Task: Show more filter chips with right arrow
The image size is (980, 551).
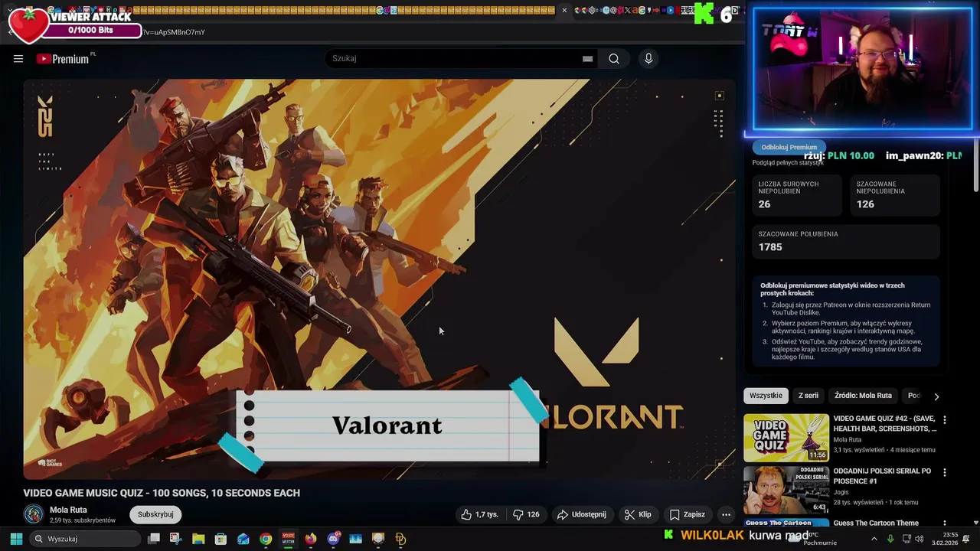Action: click(x=936, y=396)
